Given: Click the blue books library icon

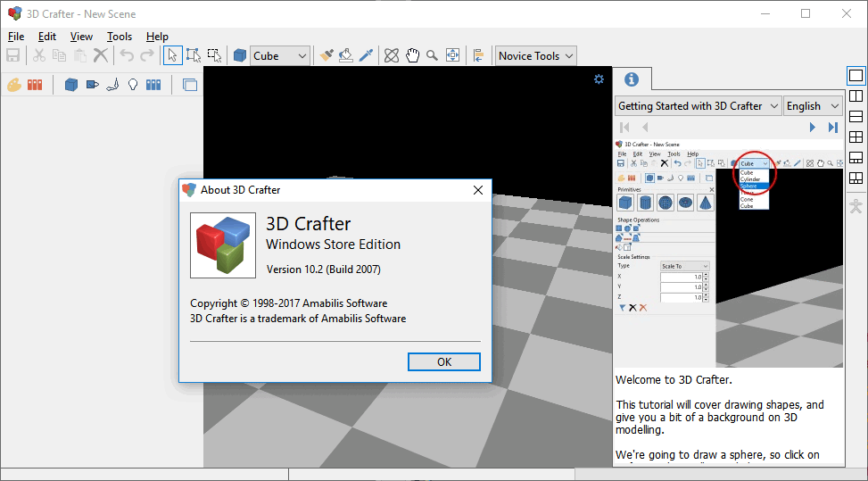Looking at the screenshot, I should tap(153, 85).
